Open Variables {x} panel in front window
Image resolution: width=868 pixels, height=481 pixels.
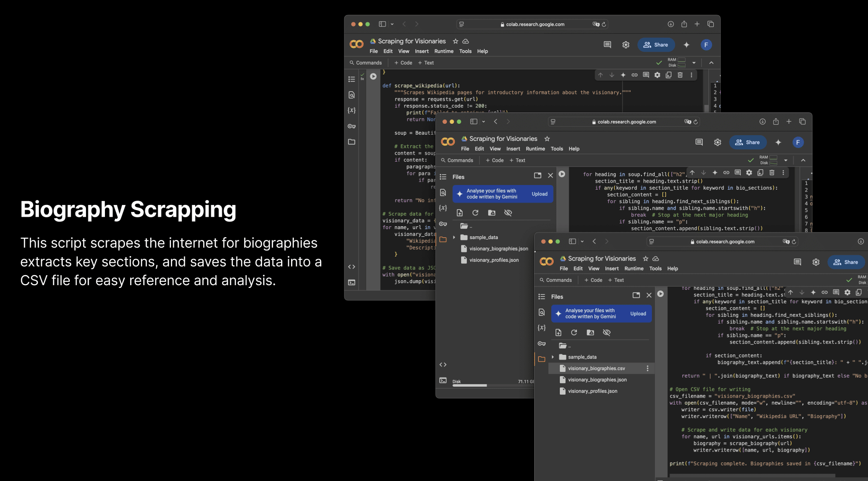pos(542,328)
